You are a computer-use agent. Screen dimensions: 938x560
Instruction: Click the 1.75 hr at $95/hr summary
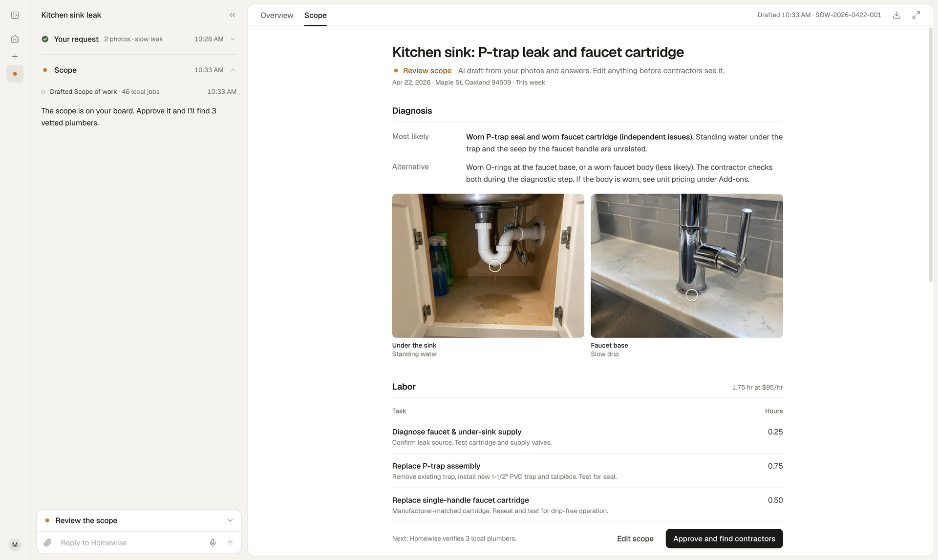757,387
